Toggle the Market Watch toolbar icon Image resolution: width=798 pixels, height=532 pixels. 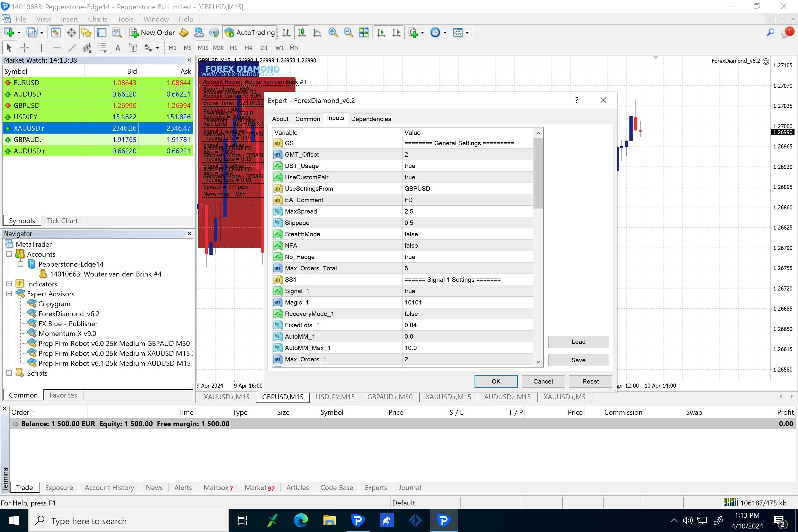point(56,33)
